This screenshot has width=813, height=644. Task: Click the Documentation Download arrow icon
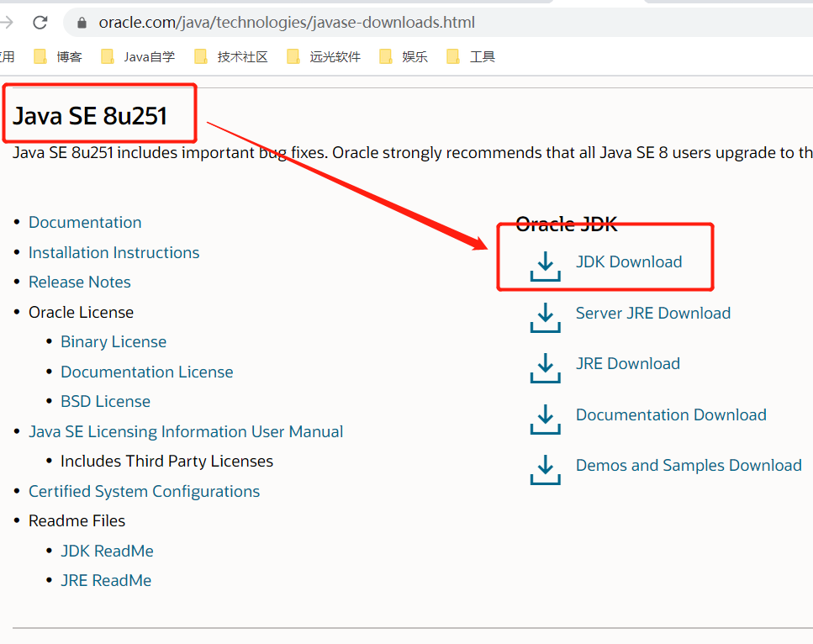545,419
